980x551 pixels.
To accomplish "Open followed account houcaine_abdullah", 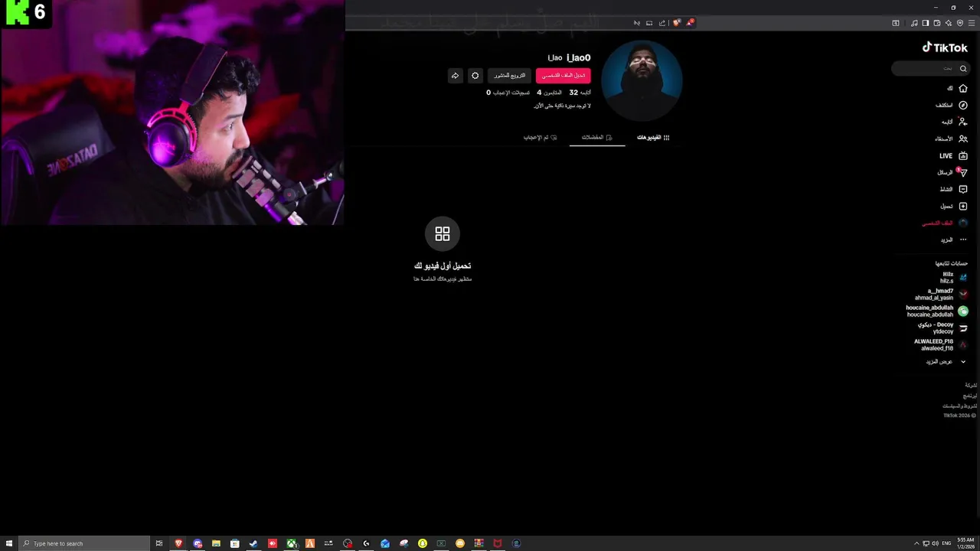I will coord(937,311).
